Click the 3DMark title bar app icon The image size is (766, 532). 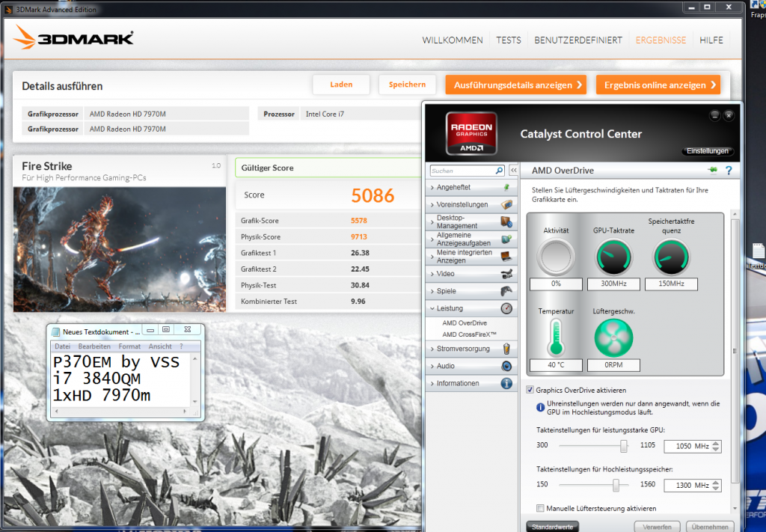[8, 9]
